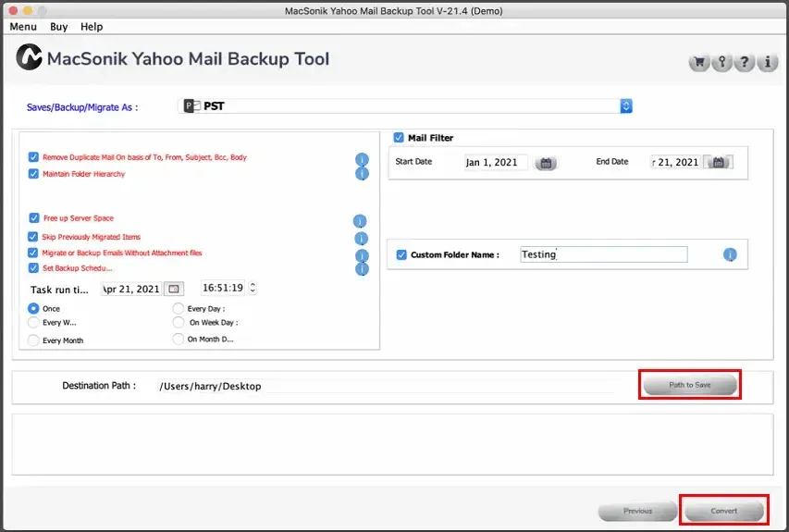Minimize the window with yellow button
Screen dimensions: 789x532
(28, 10)
